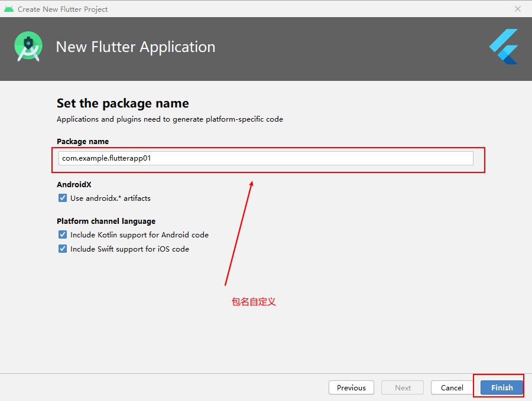This screenshot has height=401, width=532.
Task: Click the Android icon in title bar
Action: [x=9, y=9]
